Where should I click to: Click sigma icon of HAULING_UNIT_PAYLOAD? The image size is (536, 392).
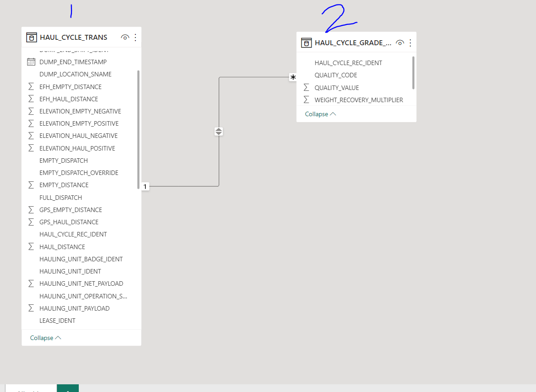[x=31, y=308]
